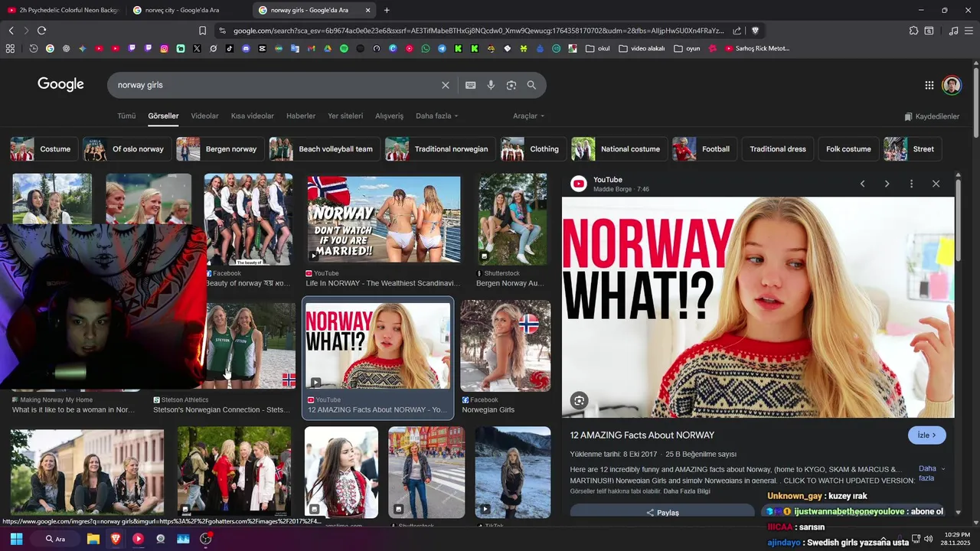Open the X (Twitter) bookmark icon
980x551 pixels.
tap(197, 48)
